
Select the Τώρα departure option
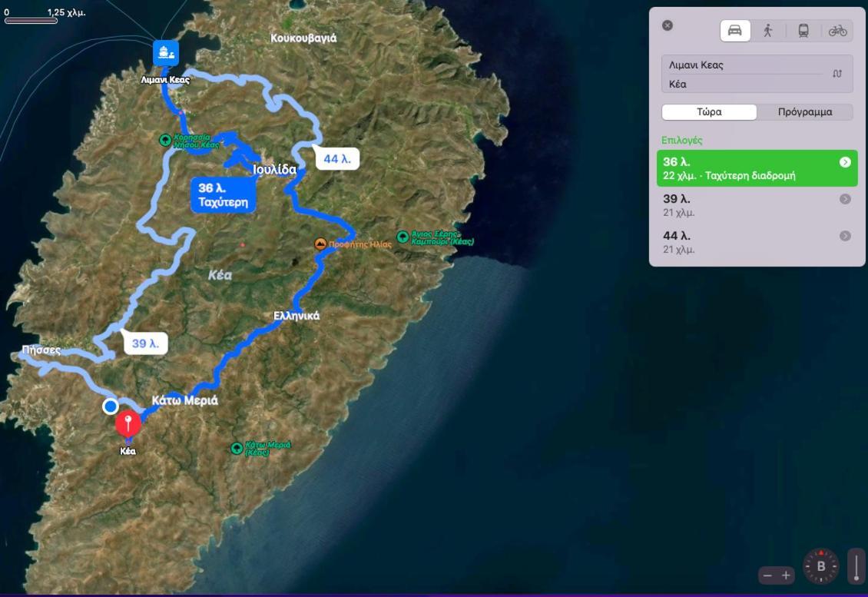(x=709, y=112)
